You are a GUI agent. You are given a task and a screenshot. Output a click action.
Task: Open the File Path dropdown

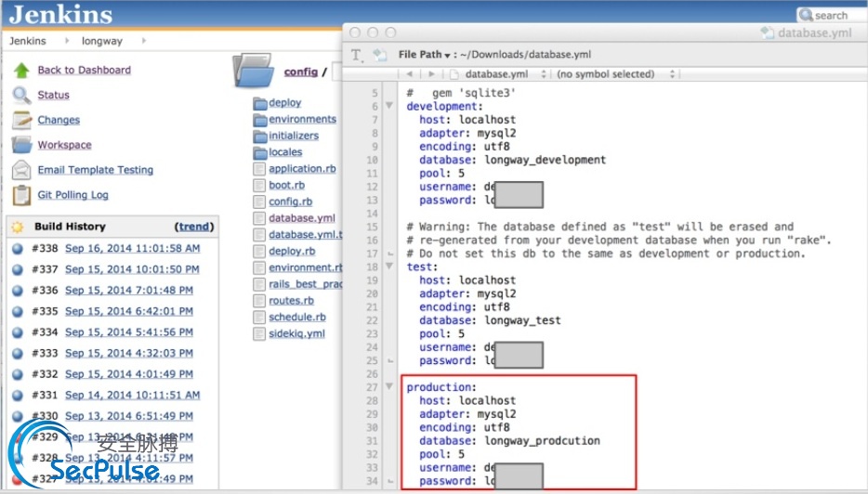[424, 55]
